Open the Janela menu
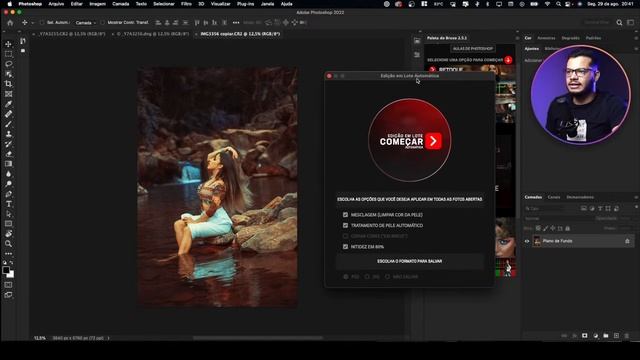Screen dimensions: 640x360 point(267,4)
